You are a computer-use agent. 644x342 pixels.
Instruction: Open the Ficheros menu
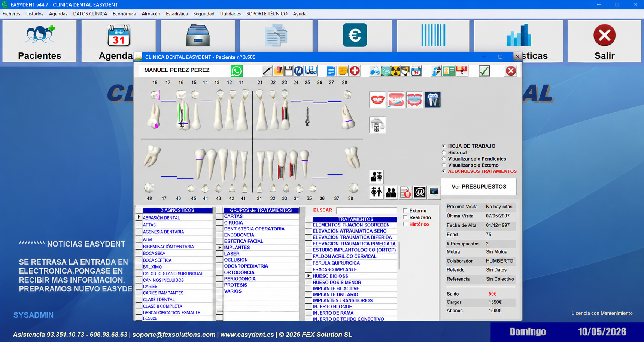pos(12,14)
